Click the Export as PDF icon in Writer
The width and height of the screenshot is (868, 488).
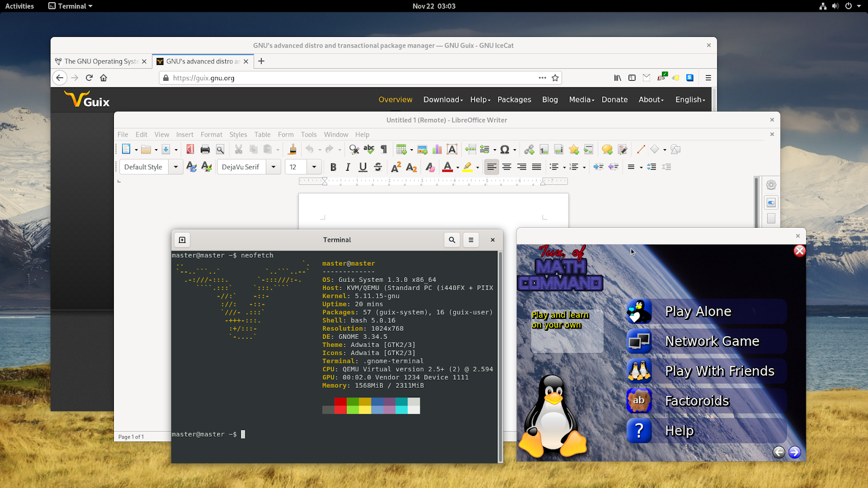190,150
